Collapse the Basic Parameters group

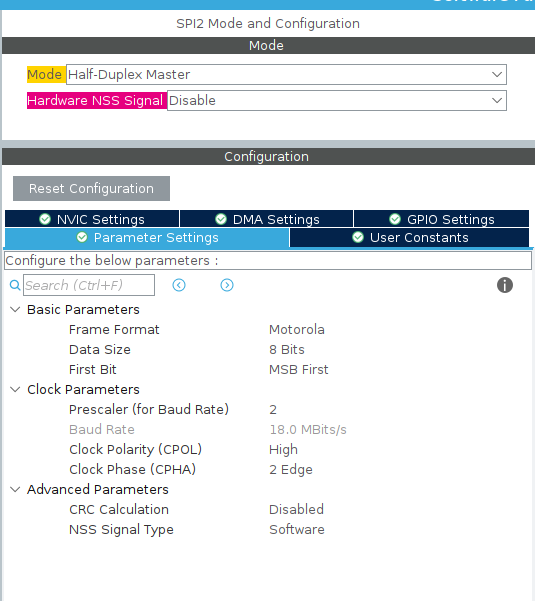pos(15,309)
